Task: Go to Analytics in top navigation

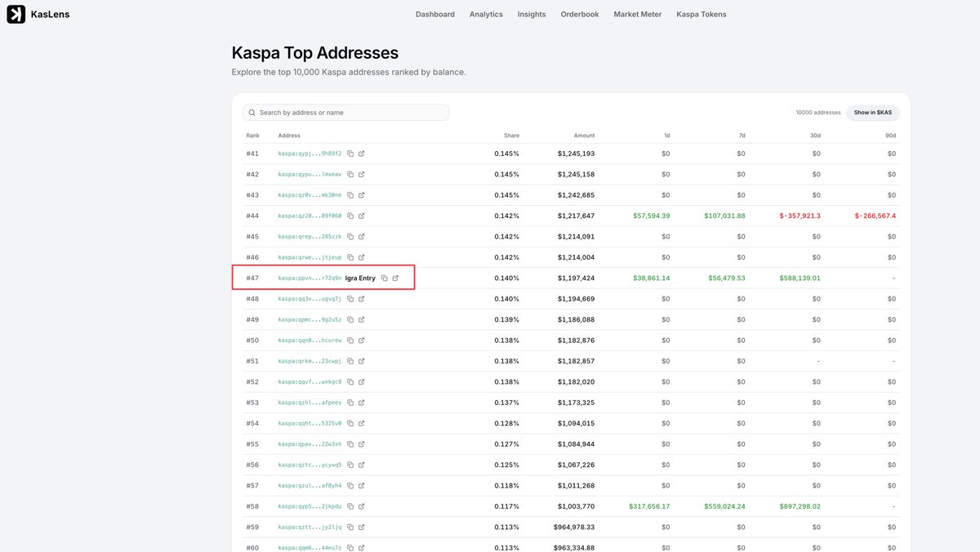Action: [x=486, y=14]
